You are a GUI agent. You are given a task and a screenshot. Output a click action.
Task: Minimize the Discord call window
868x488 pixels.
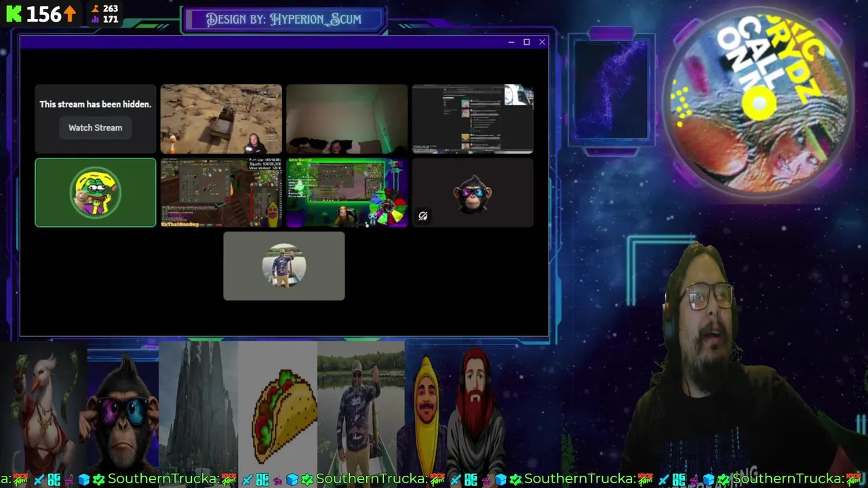pos(511,42)
